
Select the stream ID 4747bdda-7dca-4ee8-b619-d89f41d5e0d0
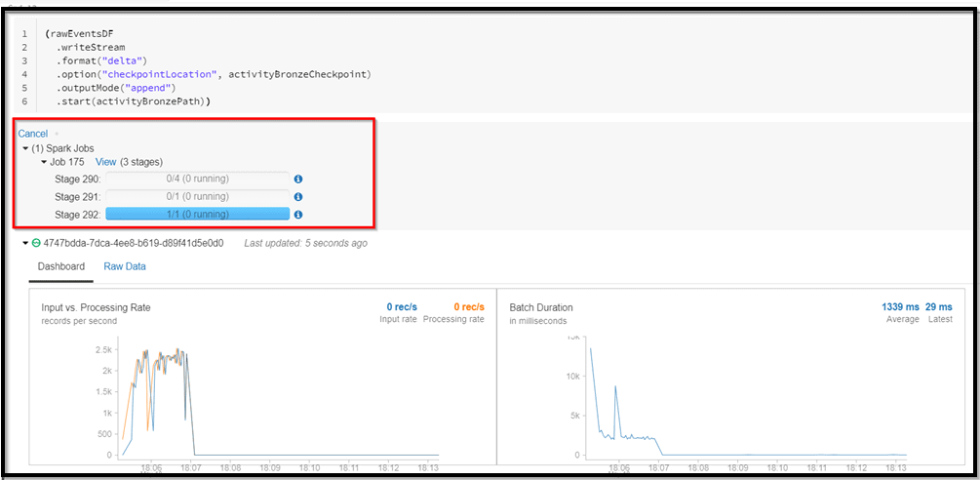coord(134,243)
